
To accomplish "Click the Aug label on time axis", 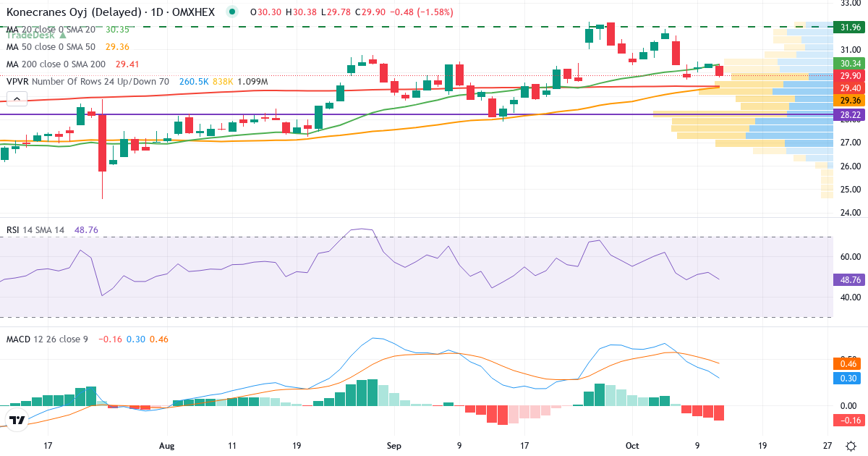I will (167, 445).
